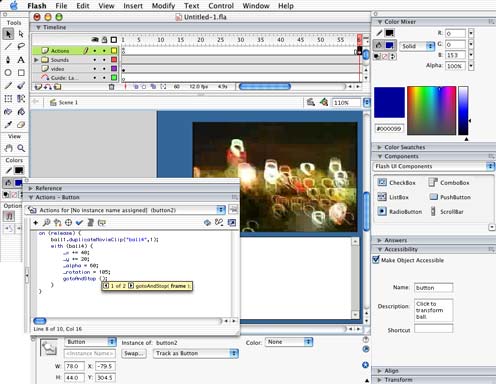Toggle Make Object Accessible checkbox
This screenshot has width=496, height=384.
click(x=376, y=259)
